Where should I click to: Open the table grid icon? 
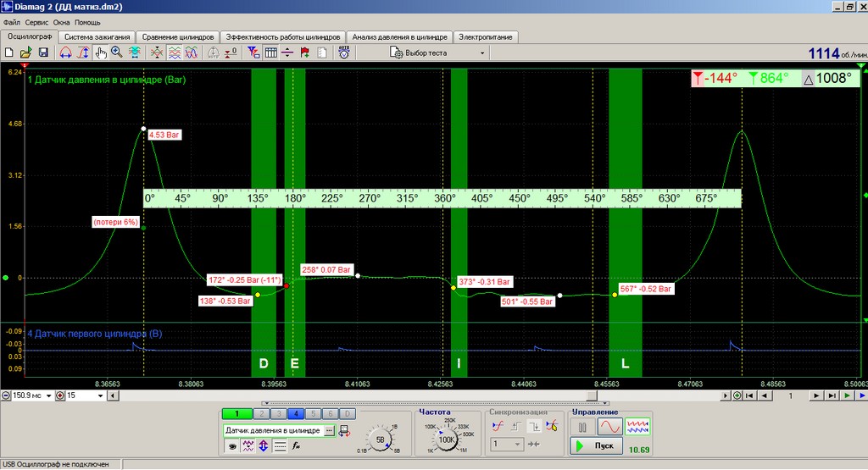coord(270,53)
